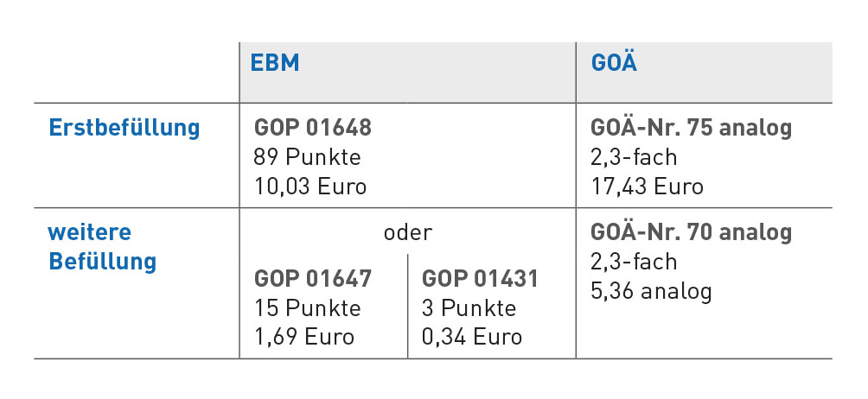868x399 pixels.
Task: Click the 17,43 Euro amount
Action: [x=647, y=187]
